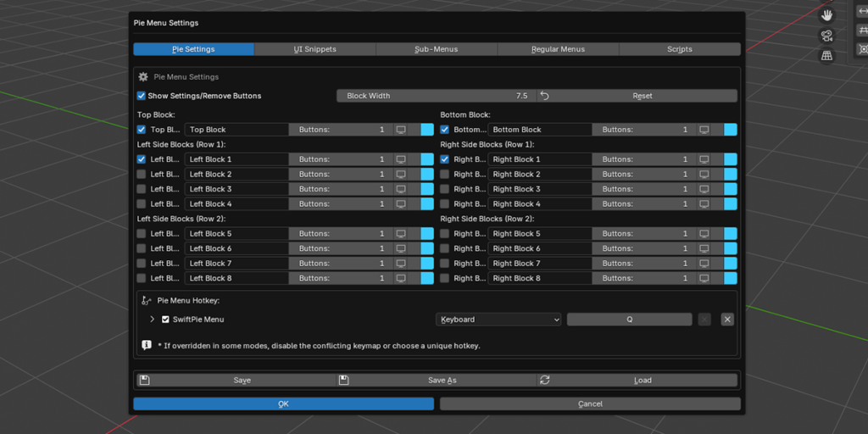Screen dimensions: 868x434
Task: Click the Save As button
Action: (x=437, y=381)
